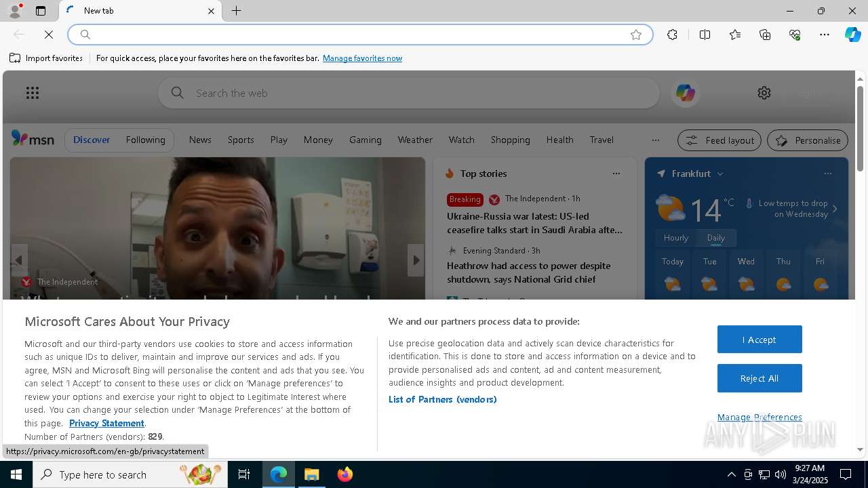
Task: Close the New tab tab
Action: pos(211,11)
